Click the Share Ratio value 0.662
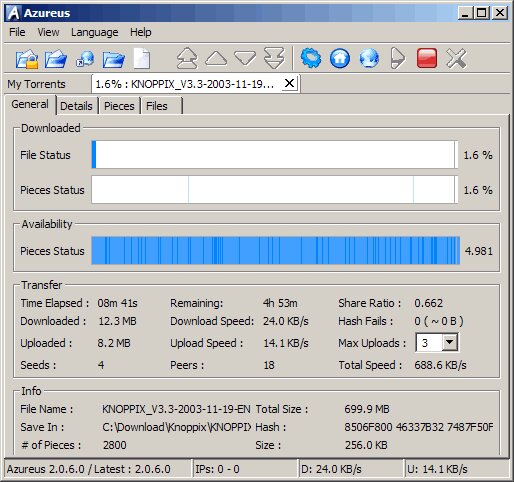Viewport: 514px width, 482px height. point(429,303)
